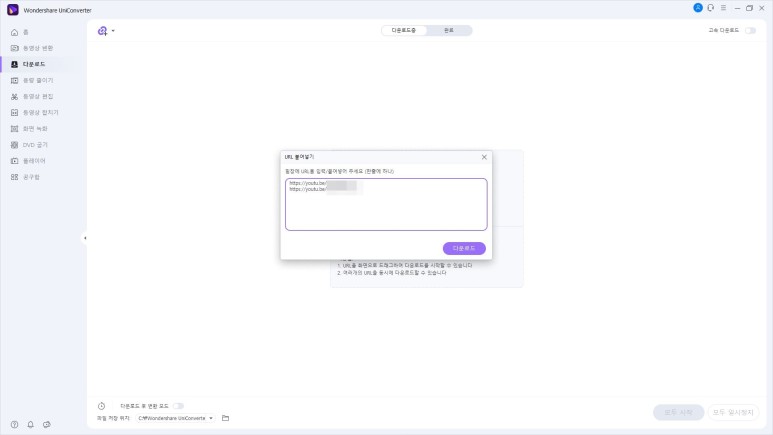Restore down the UniConverter window

click(x=749, y=8)
